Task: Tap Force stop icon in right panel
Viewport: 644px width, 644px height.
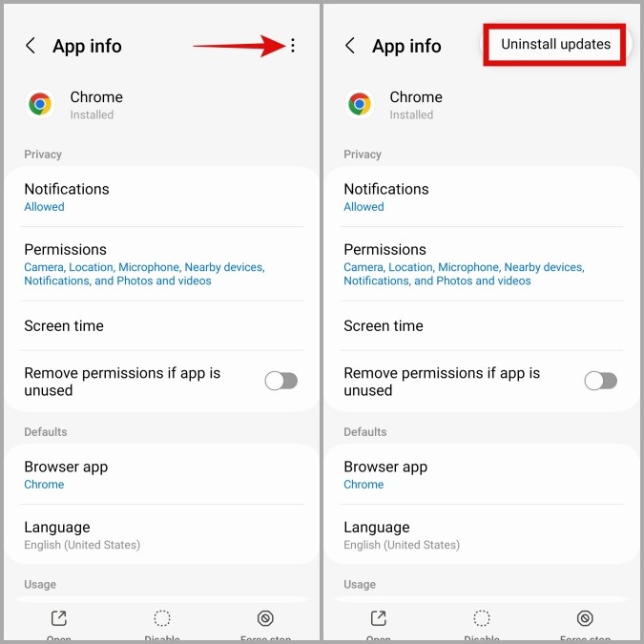Action: click(585, 619)
